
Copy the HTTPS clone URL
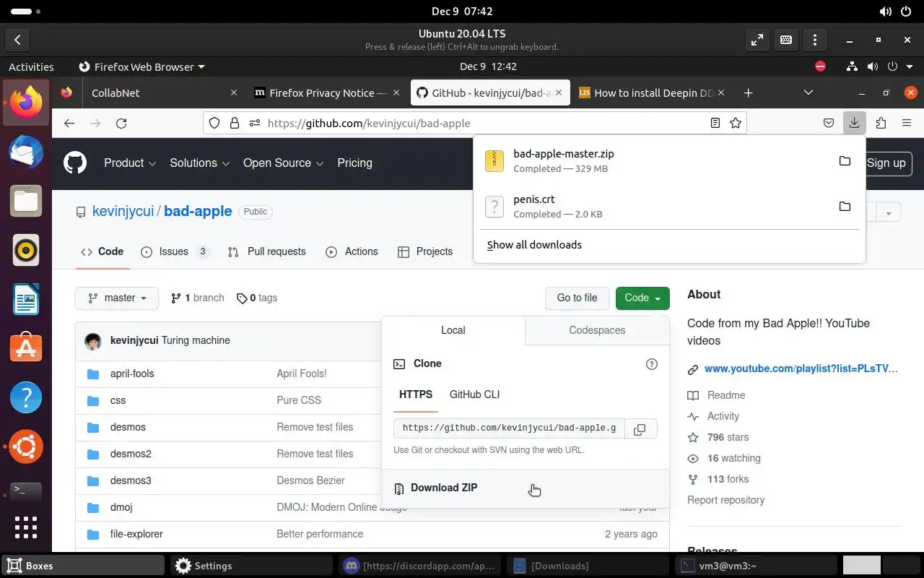pyautogui.click(x=640, y=429)
